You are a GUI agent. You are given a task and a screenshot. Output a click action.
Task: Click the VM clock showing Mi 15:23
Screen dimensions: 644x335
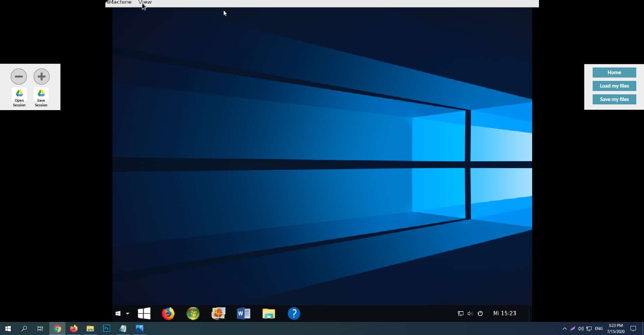504,314
